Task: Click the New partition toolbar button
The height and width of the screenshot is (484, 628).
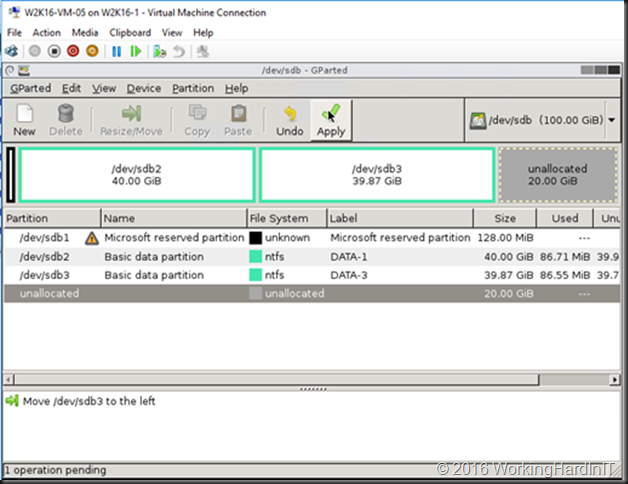Action: coord(24,120)
